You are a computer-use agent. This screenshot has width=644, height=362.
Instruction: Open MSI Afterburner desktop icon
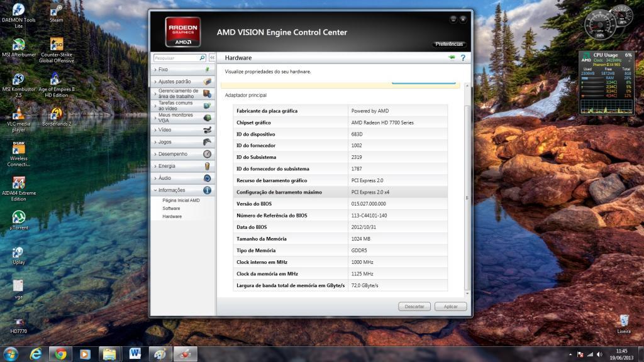18,48
